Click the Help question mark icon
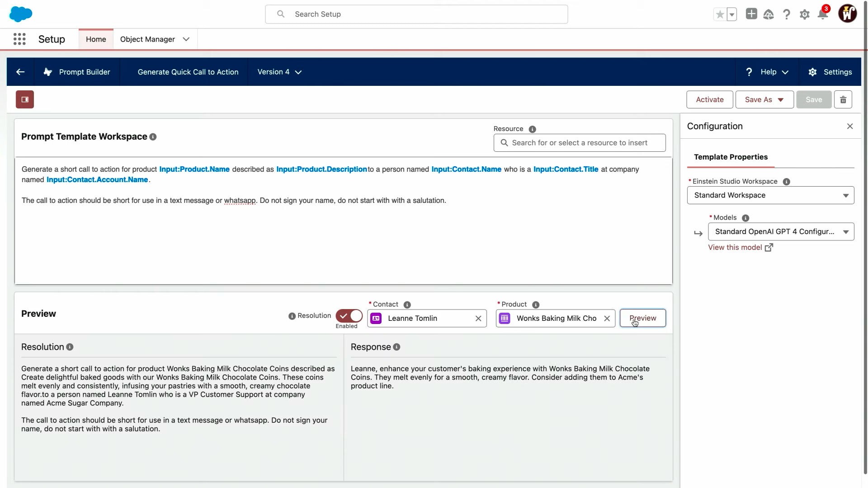This screenshot has height=488, width=868. click(750, 71)
